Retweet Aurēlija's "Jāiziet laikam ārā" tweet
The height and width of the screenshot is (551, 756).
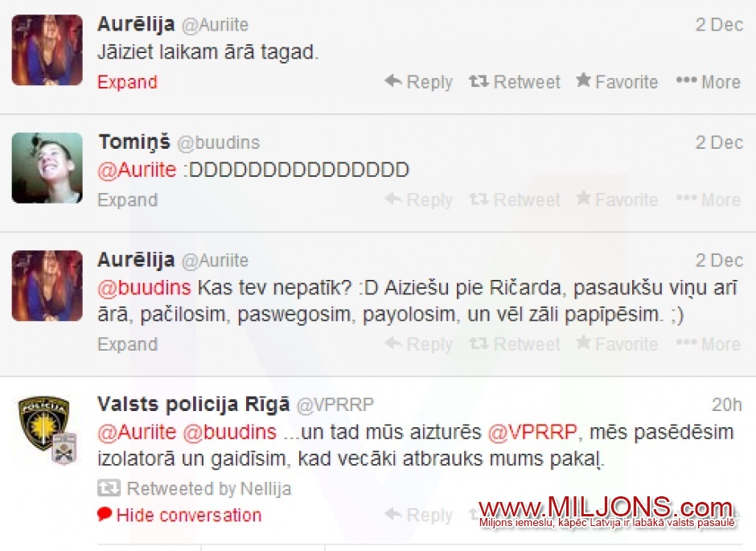pyautogui.click(x=515, y=81)
